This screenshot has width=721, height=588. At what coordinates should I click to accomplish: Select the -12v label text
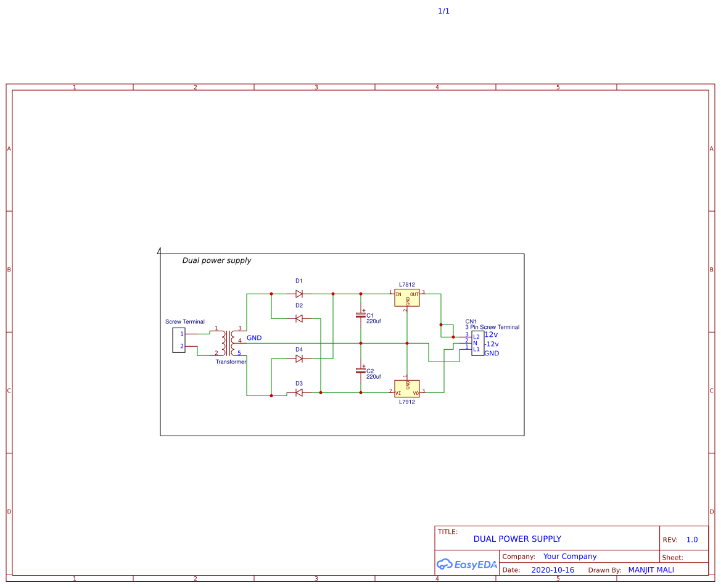click(492, 344)
